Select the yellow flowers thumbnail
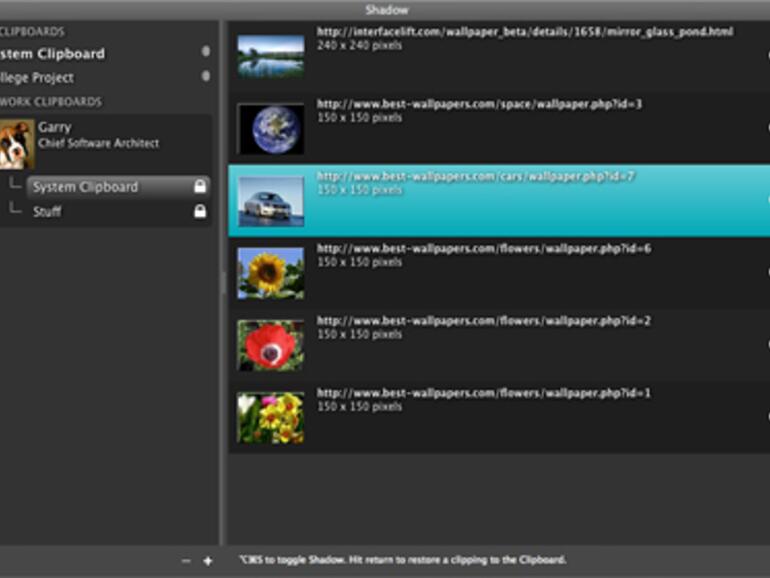The height and width of the screenshot is (578, 770). [271, 418]
